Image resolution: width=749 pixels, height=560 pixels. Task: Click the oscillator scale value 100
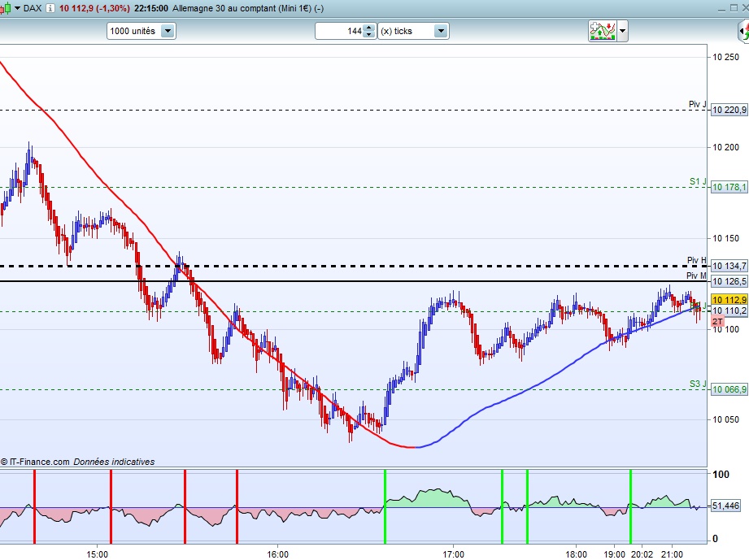click(721, 475)
